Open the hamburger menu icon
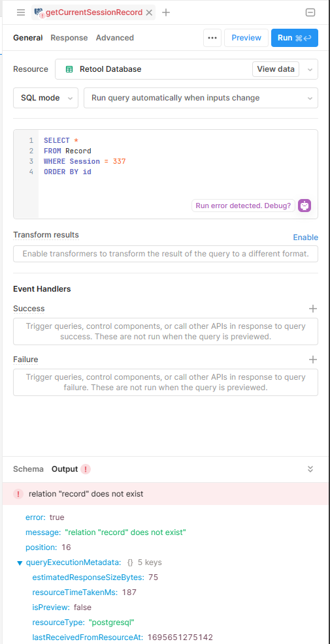Screen dimensions: 330x644 tap(21, 12)
